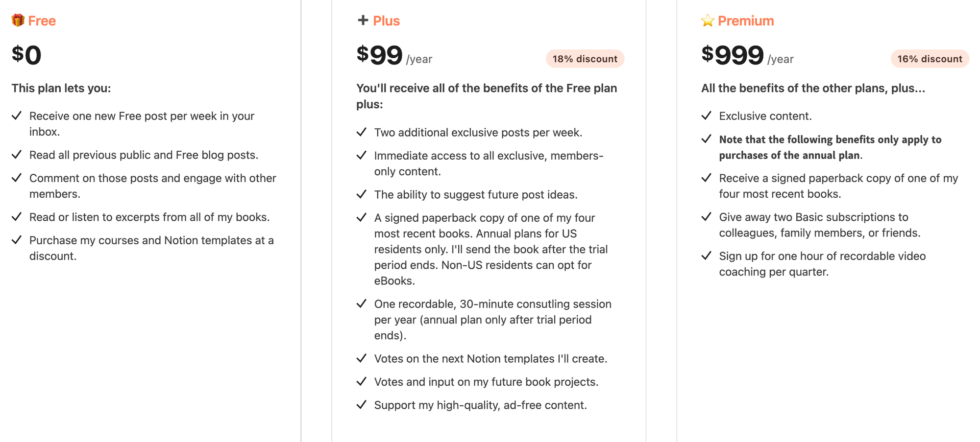Image resolution: width=980 pixels, height=442 pixels.
Task: Click the $99 /year price
Action: point(394,55)
